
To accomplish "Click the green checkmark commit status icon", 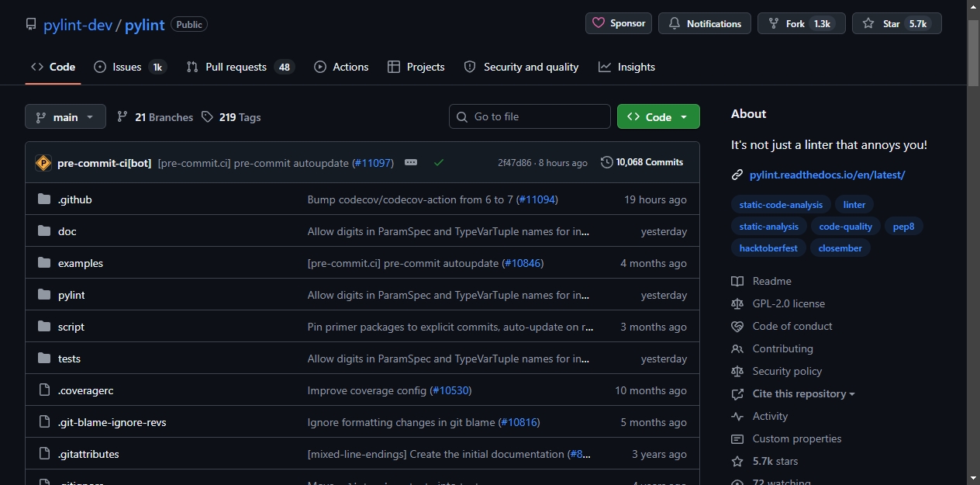I will pos(439,163).
